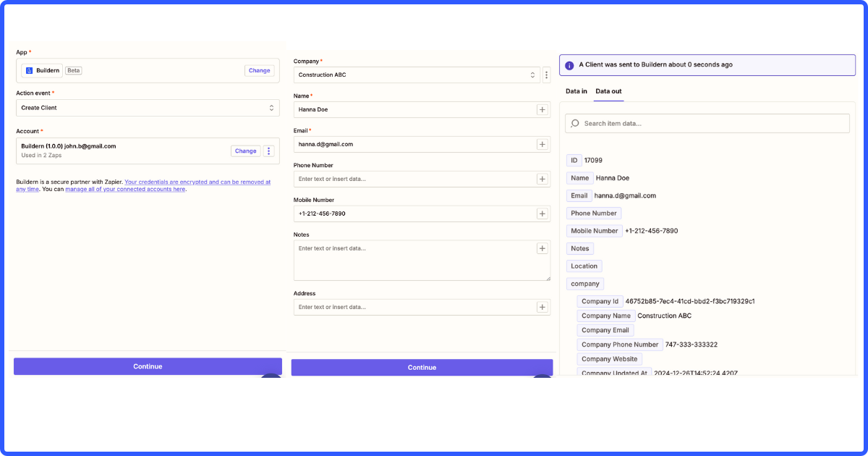Image resolution: width=868 pixels, height=456 pixels.
Task: Click the Client was sent to Buildern message
Action: [x=656, y=65]
